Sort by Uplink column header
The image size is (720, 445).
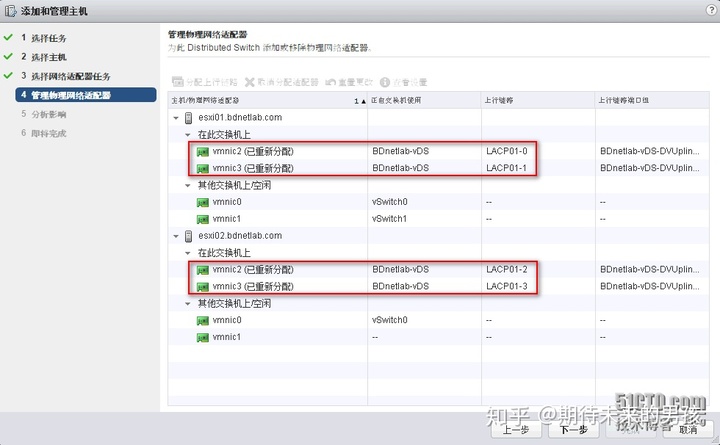(x=538, y=100)
